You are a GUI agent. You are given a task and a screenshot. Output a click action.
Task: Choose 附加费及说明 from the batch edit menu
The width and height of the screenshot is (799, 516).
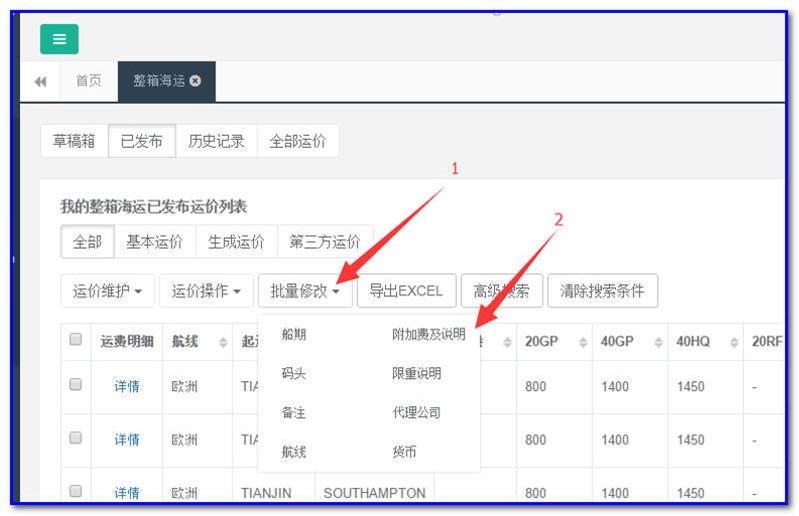[429, 334]
